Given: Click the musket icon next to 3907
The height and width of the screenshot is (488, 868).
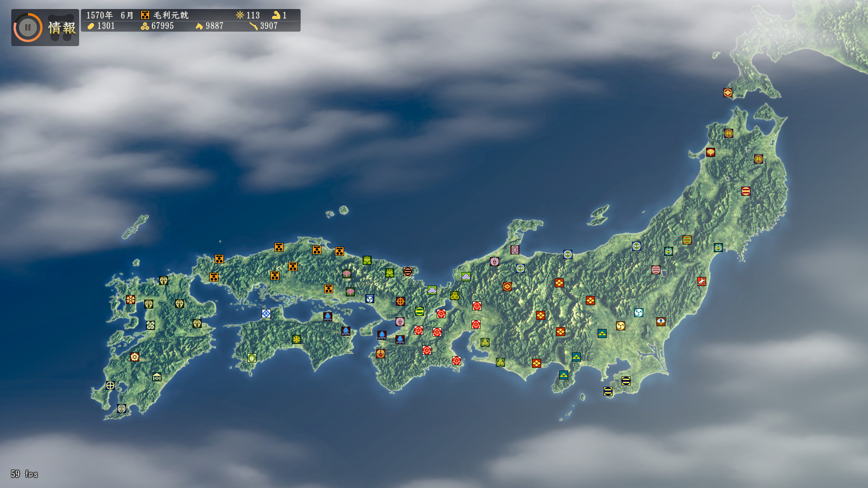Looking at the screenshot, I should [x=253, y=26].
